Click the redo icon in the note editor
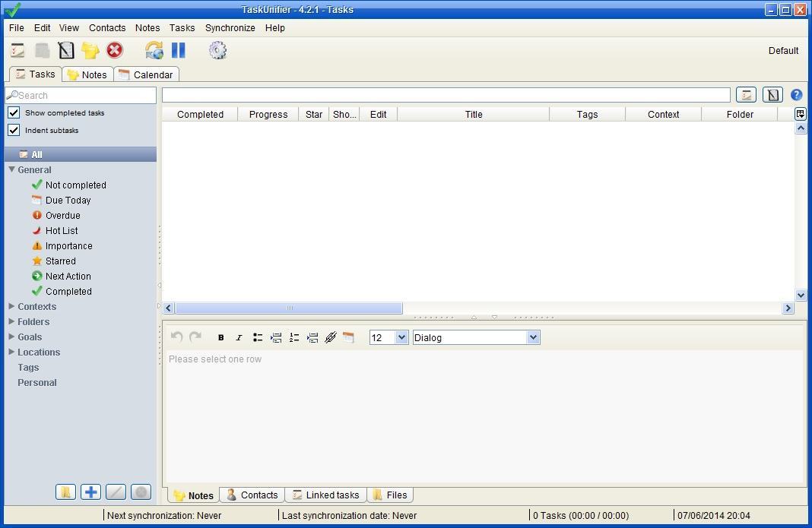This screenshot has width=812, height=528. click(195, 337)
